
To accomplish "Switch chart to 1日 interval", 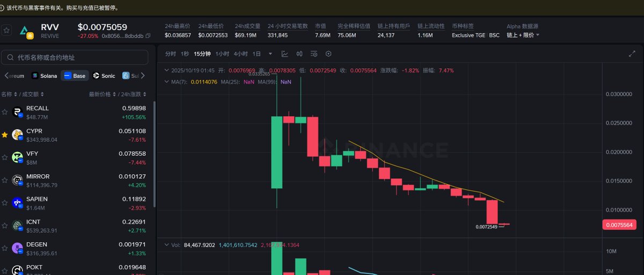I will point(257,54).
